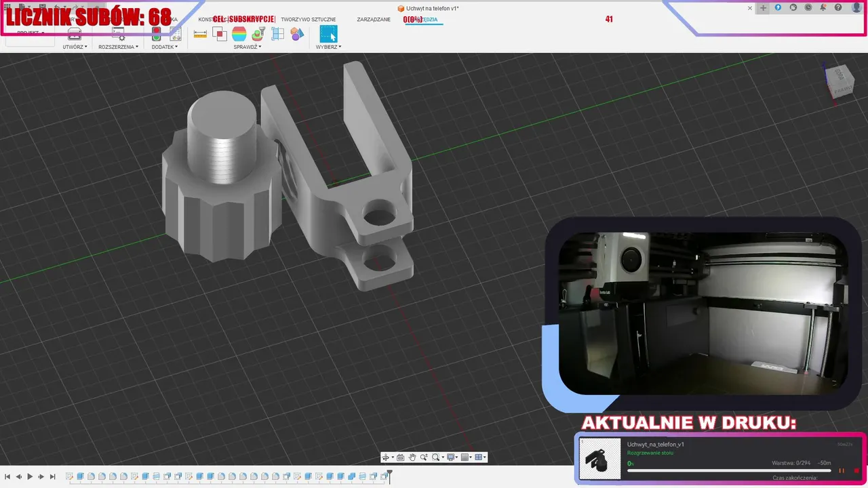Select the first sketch feature in timeline
This screenshot has height=488, width=868.
pos(69,477)
